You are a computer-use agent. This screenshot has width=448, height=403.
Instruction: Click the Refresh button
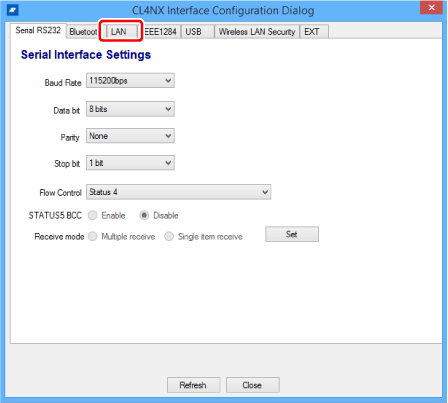click(193, 385)
